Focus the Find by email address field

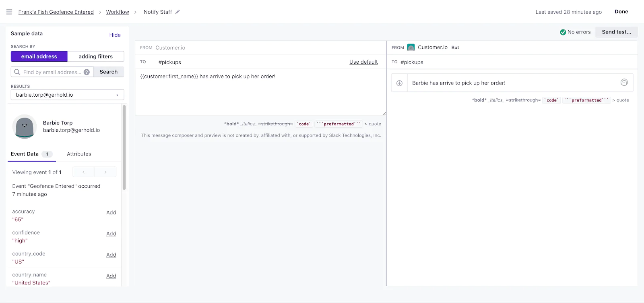[52, 72]
